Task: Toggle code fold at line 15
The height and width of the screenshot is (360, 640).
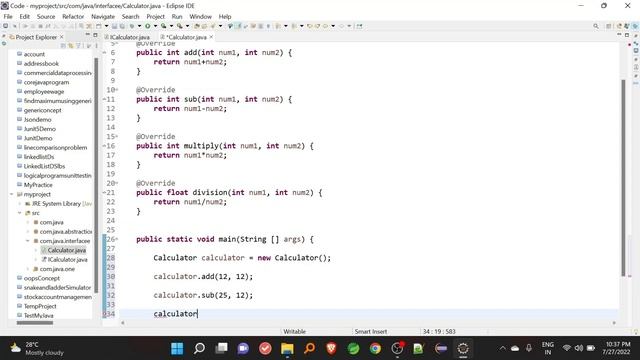Action: pyautogui.click(x=117, y=137)
